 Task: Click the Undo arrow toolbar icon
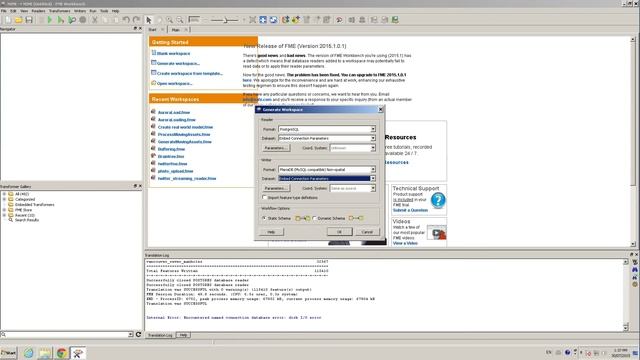click(126, 20)
